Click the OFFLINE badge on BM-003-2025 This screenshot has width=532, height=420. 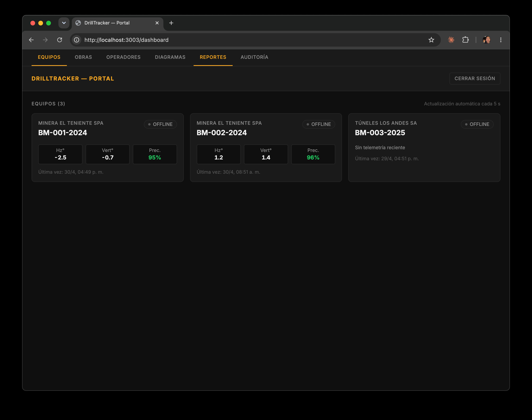(477, 124)
